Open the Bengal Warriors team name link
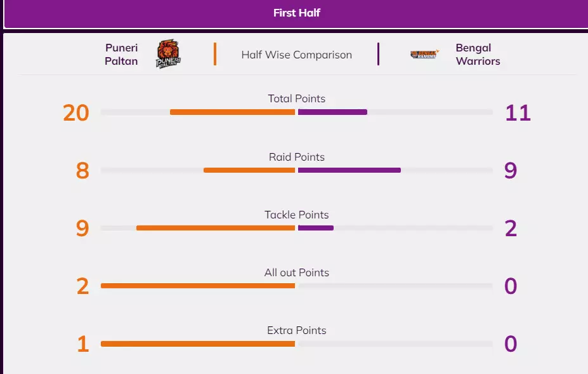 coord(478,55)
